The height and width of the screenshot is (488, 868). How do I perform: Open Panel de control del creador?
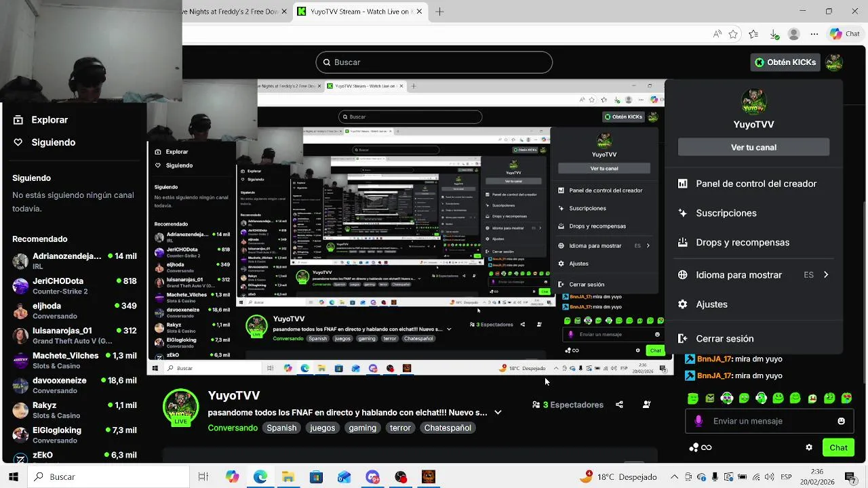[753, 184]
